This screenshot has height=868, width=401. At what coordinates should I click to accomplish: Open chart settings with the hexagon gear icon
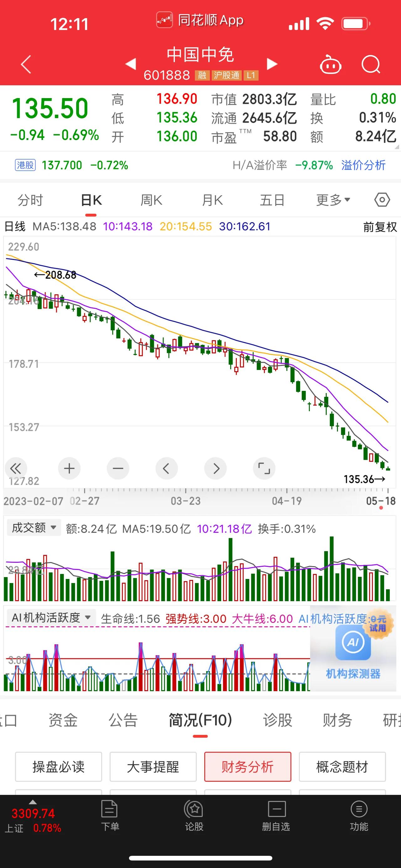tap(382, 200)
